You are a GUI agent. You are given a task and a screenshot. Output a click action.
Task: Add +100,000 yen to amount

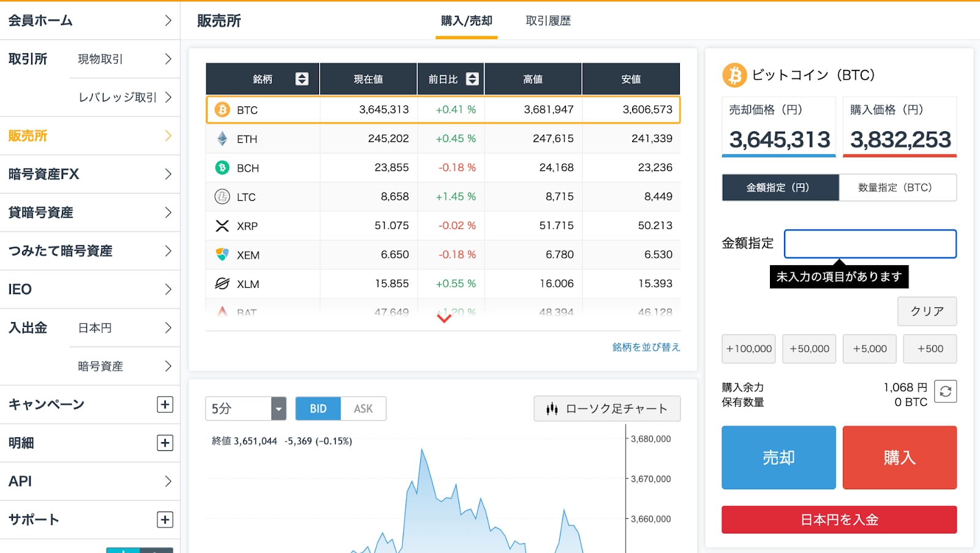[748, 348]
